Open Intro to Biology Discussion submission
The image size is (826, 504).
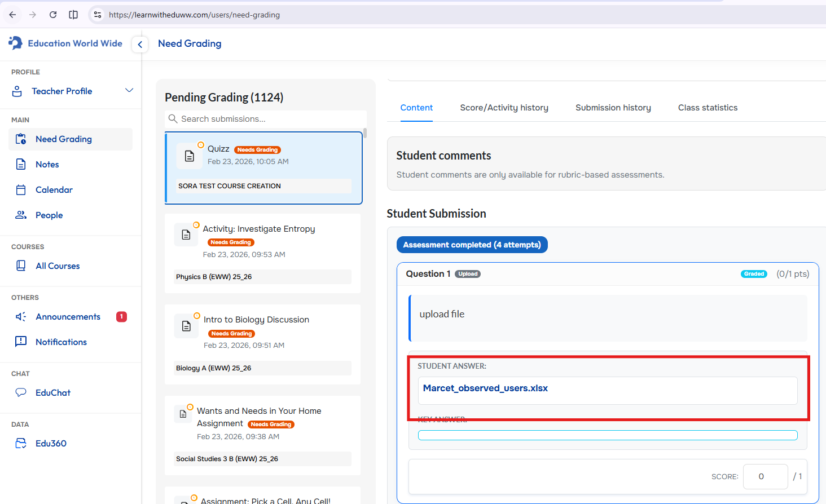[x=262, y=344]
